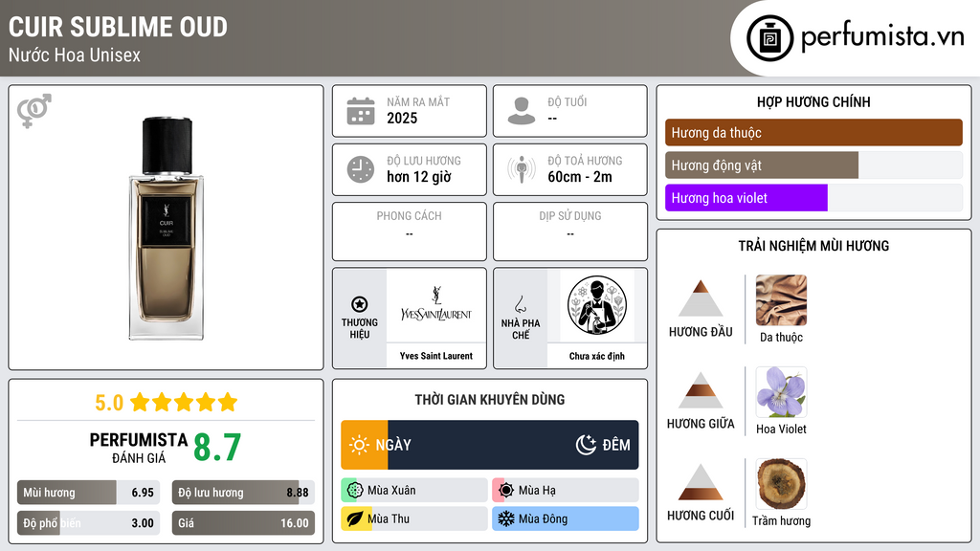
Task: Click the person silhouette icon beside Độ tuổi
Action: (x=522, y=111)
